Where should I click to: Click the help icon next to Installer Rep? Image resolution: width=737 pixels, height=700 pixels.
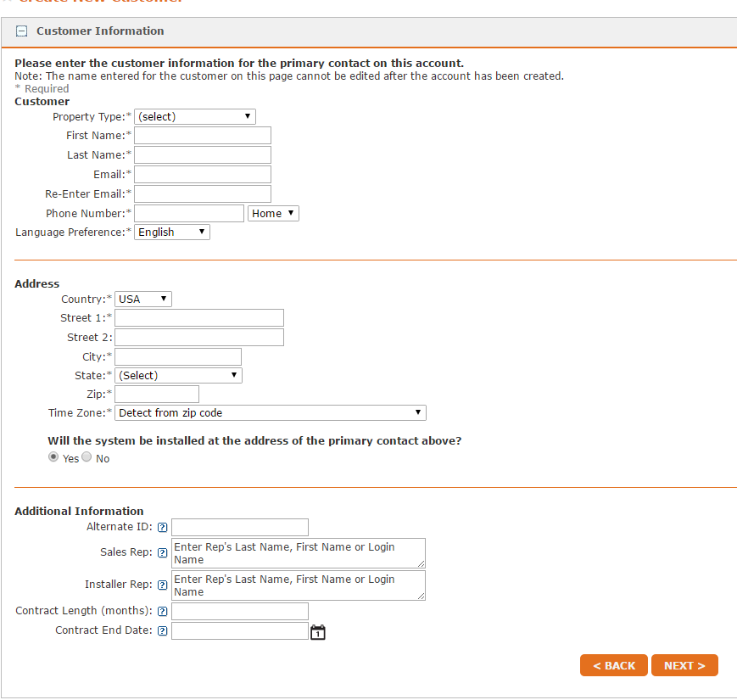(163, 585)
